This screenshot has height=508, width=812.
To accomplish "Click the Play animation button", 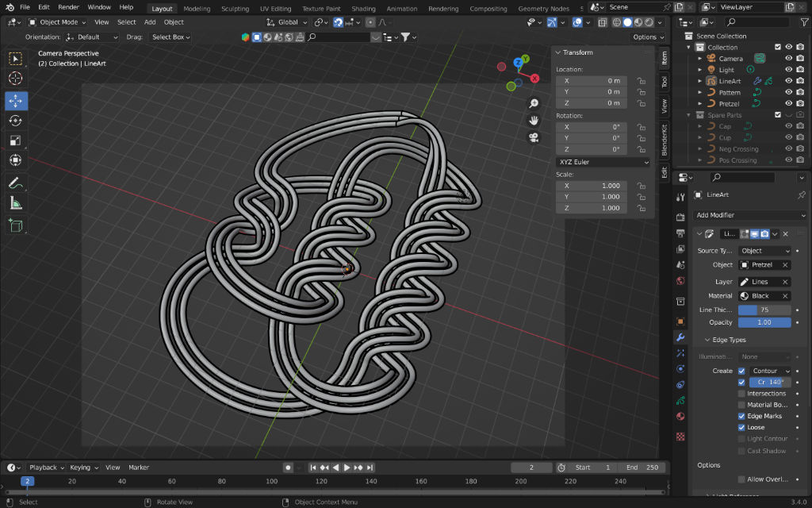I will pos(347,468).
